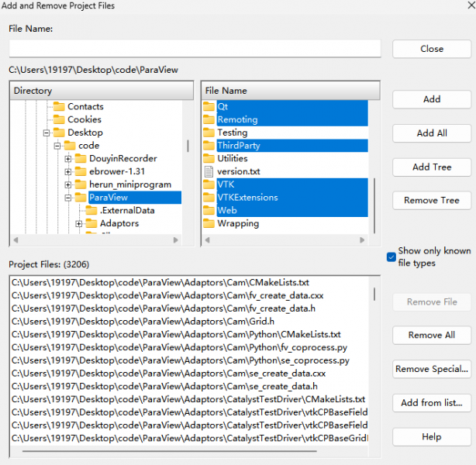Screen dimensions: 476x465
Task: Collapse the ParaView tree node
Action: (68, 198)
